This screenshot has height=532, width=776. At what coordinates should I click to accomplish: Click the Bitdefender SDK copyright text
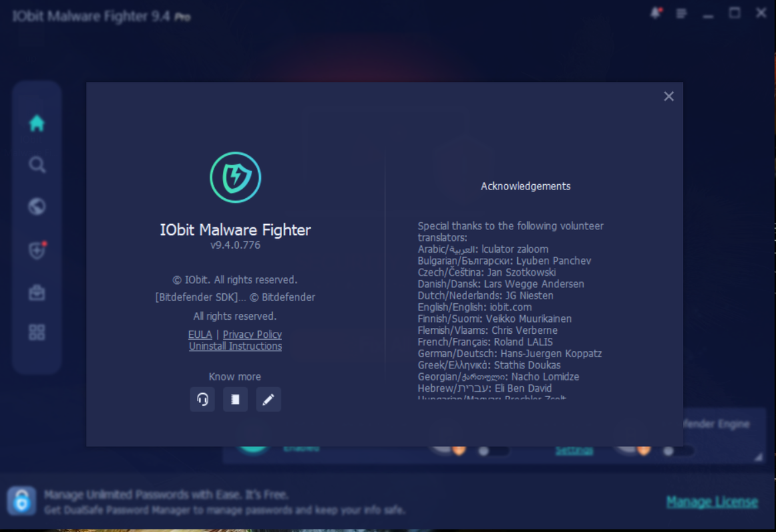[x=235, y=297]
